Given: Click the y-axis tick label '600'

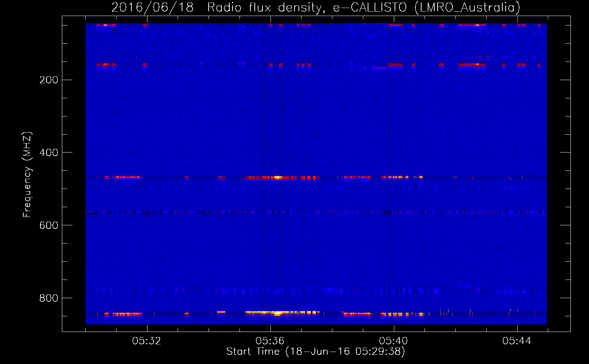Looking at the screenshot, I should pos(49,226).
